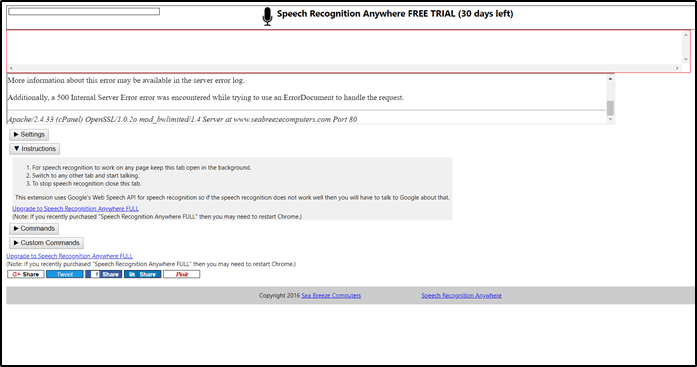Click down arrow of error frame scrollbar
697x367 pixels.
point(610,119)
